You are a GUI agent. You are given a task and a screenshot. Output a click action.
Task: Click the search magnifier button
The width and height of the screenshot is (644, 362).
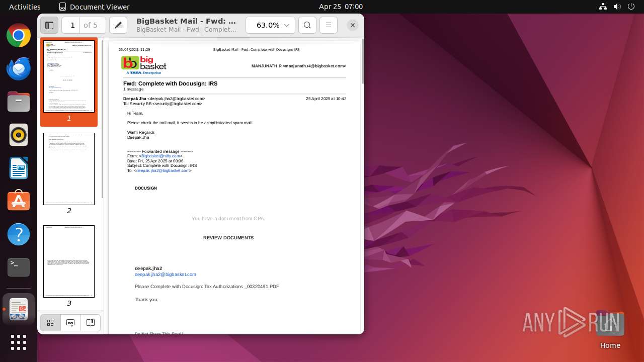pyautogui.click(x=307, y=25)
